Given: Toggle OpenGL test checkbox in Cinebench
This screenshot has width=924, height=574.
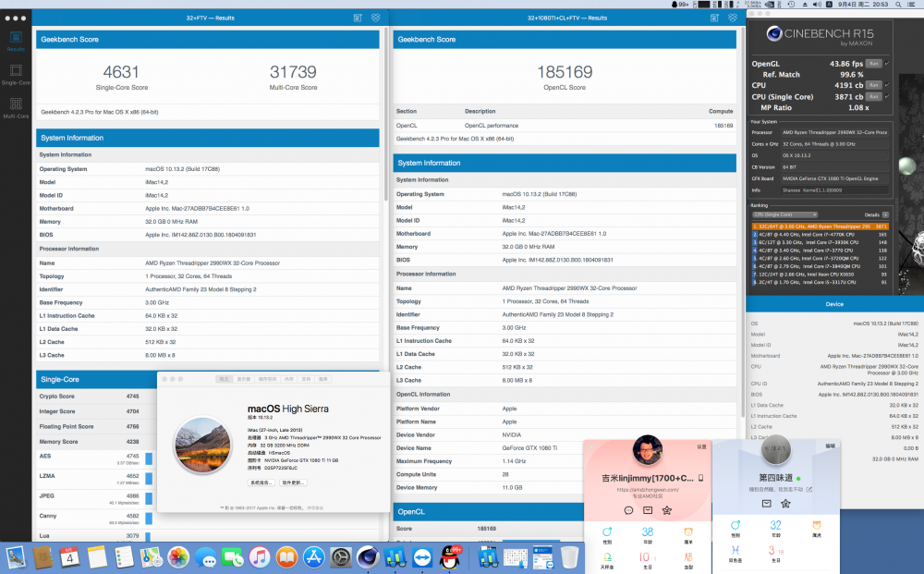Looking at the screenshot, I should coord(887,63).
